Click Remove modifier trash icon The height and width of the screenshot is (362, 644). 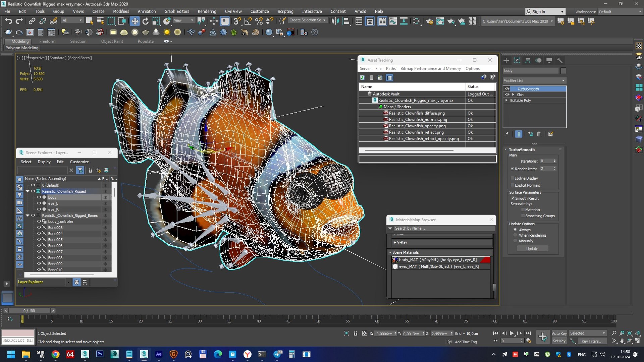[539, 134]
